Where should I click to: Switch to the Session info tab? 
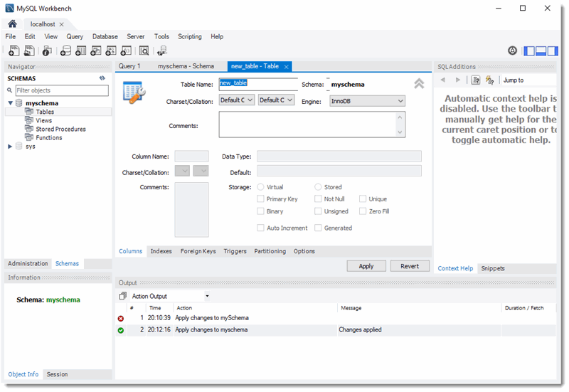pyautogui.click(x=57, y=374)
